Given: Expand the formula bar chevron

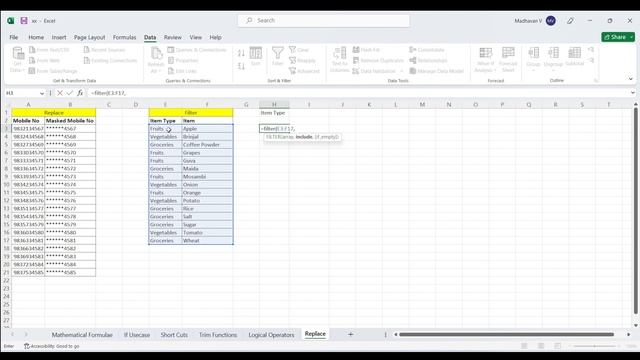Looking at the screenshot, I should (633, 93).
